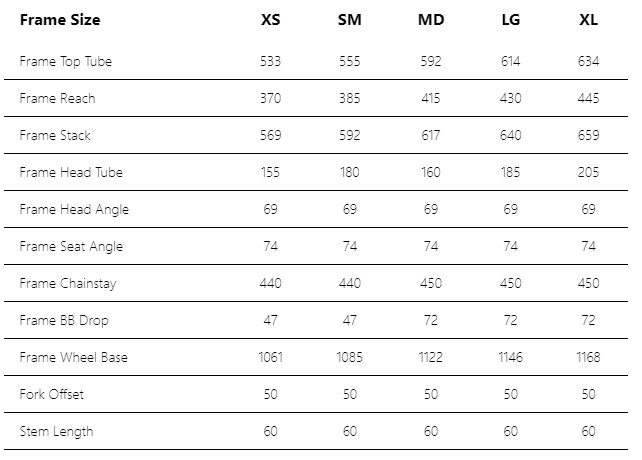Click the MD reach value 415

click(x=431, y=98)
